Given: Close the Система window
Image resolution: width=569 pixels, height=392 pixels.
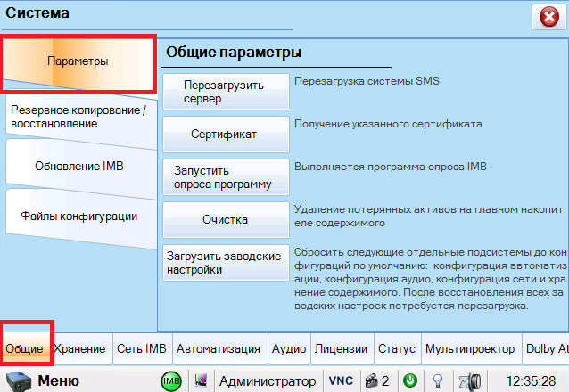Looking at the screenshot, I should point(545,16).
